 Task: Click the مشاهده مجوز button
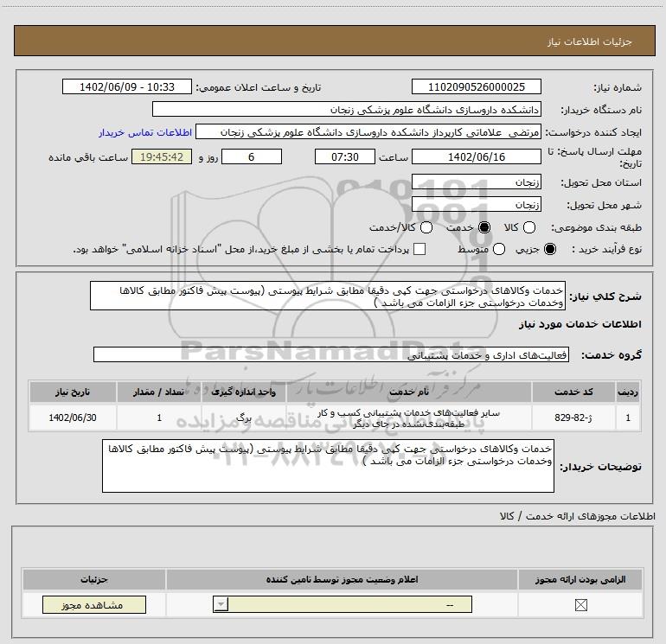point(94,604)
